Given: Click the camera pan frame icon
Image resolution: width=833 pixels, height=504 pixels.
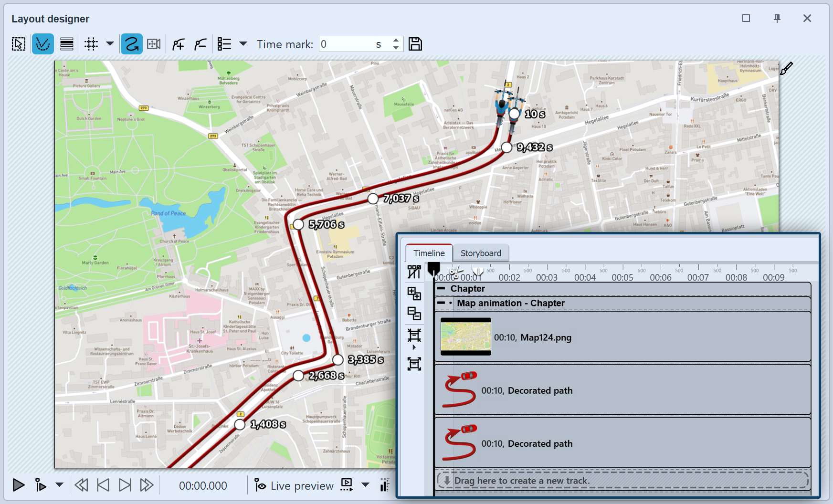Looking at the screenshot, I should [154, 44].
